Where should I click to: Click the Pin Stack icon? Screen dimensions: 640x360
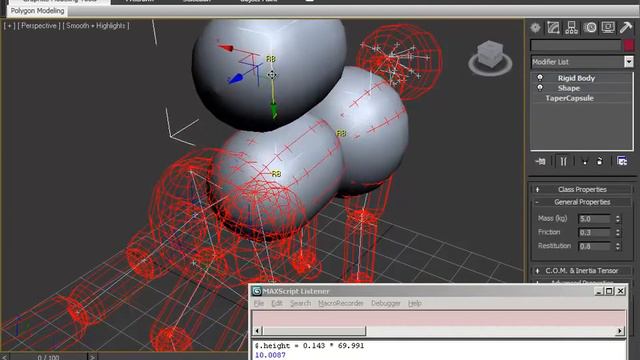pos(540,161)
